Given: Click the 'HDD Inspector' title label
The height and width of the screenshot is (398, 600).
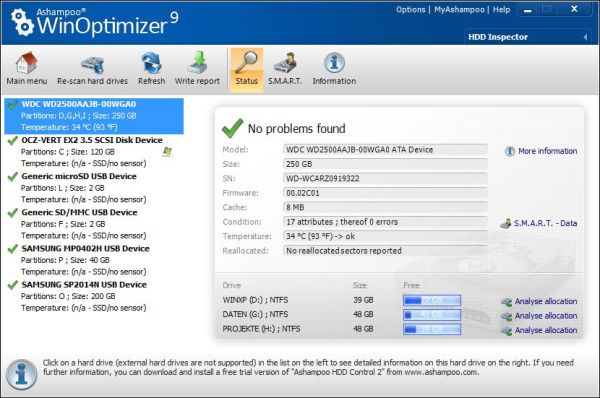Looking at the screenshot, I should [498, 37].
